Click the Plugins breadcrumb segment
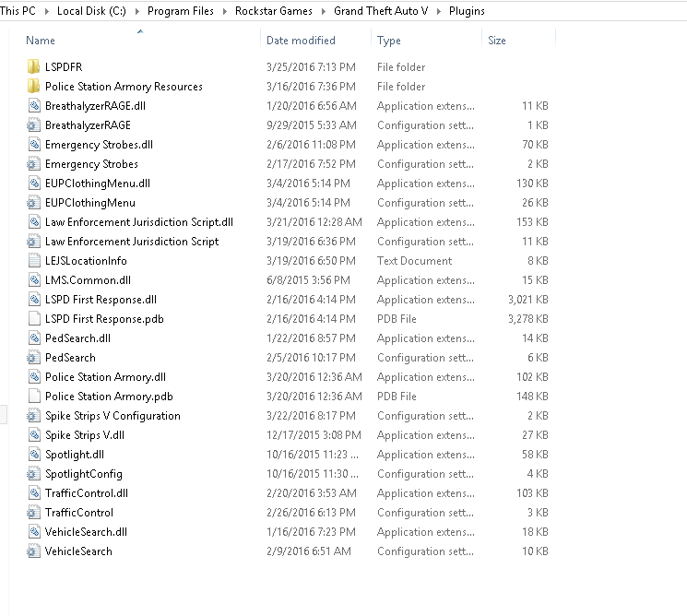 click(467, 11)
